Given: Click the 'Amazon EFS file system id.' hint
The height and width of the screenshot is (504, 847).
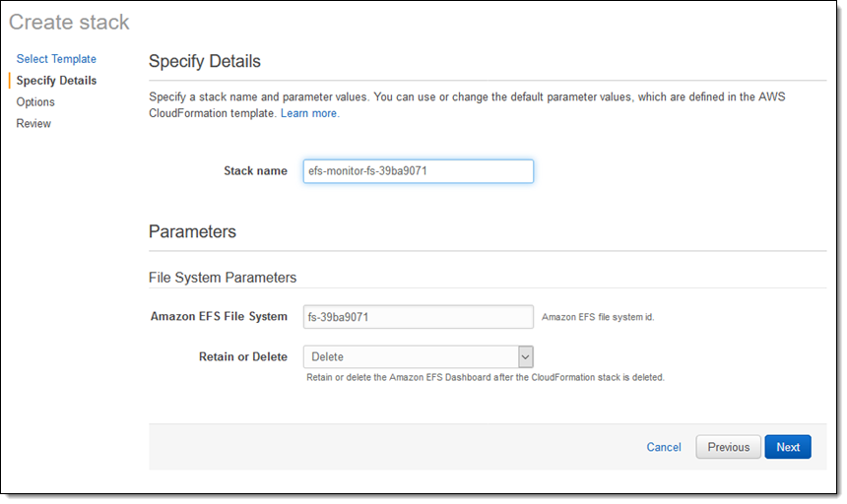Looking at the screenshot, I should click(x=598, y=318).
